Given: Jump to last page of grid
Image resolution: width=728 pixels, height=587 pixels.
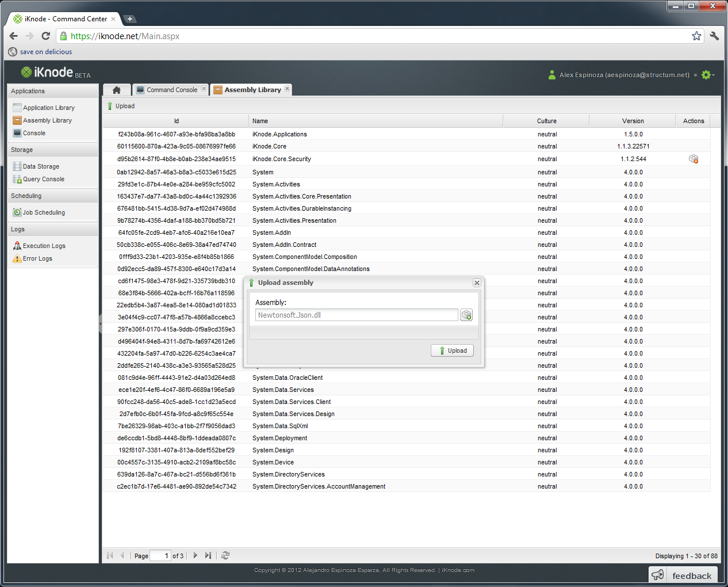Looking at the screenshot, I should 208,555.
